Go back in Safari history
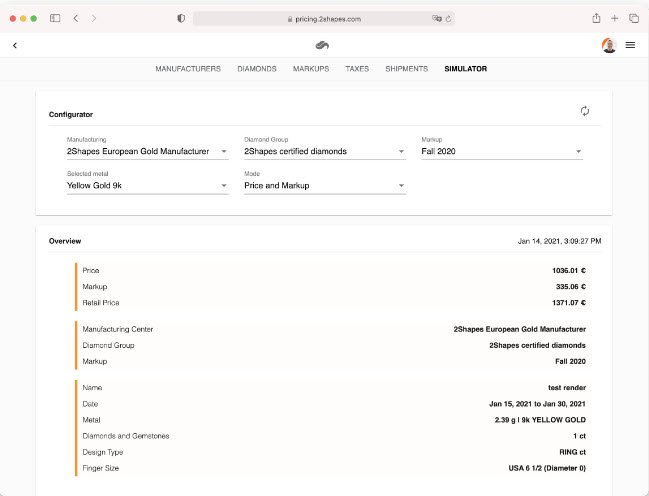The width and height of the screenshot is (649, 496). [76, 18]
